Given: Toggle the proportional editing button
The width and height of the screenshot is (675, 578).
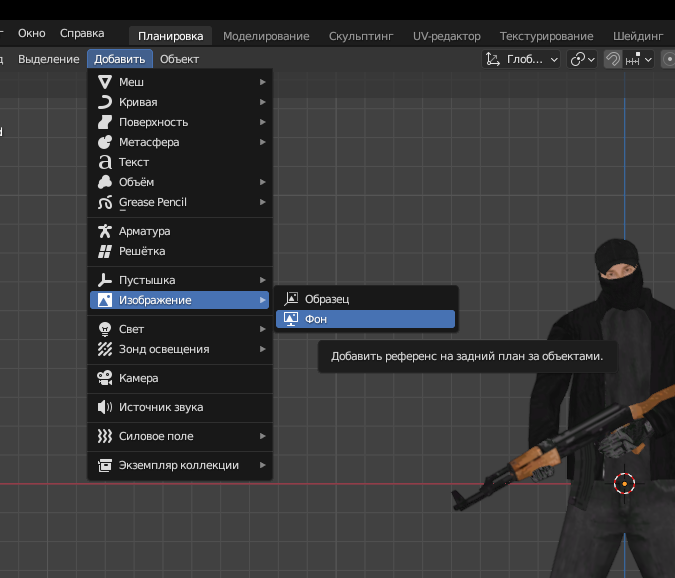Looking at the screenshot, I should [x=668, y=59].
